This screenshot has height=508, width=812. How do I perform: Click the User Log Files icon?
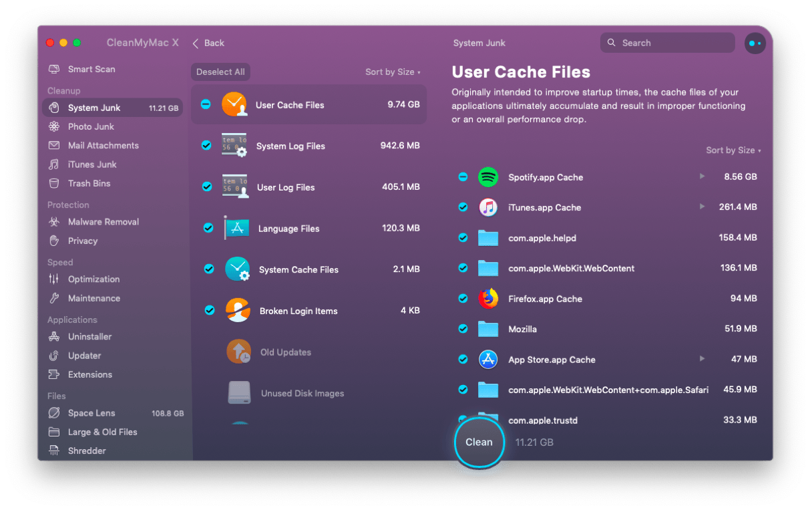point(235,187)
